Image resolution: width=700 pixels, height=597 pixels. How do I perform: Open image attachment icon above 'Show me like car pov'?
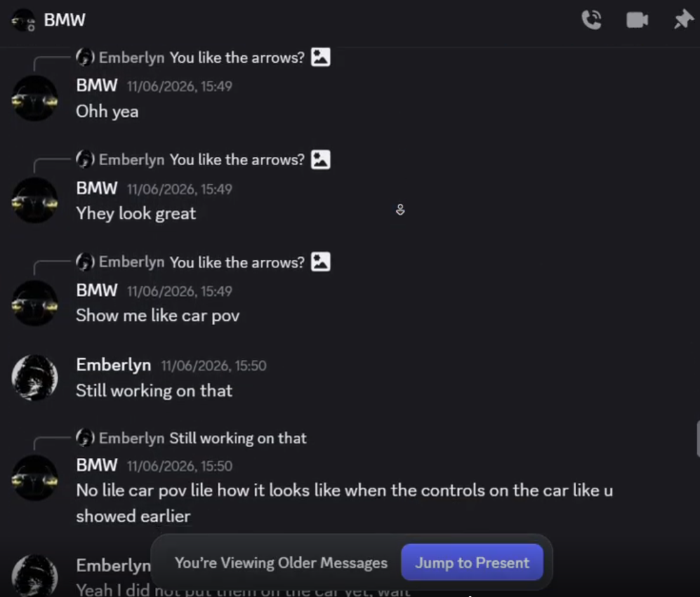(x=320, y=262)
